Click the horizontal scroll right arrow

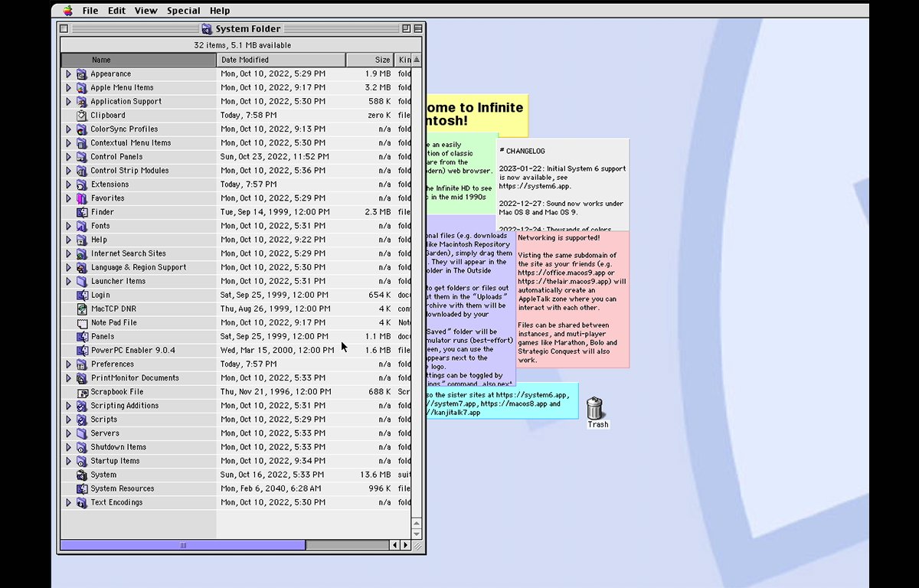[405, 545]
